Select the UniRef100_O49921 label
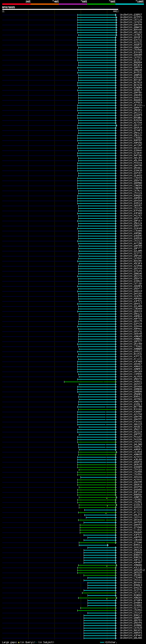This screenshot has height=644, width=146. pyautogui.click(x=131, y=382)
